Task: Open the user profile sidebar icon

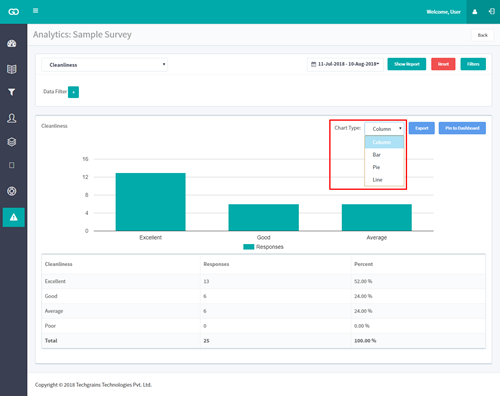Action: (12, 118)
